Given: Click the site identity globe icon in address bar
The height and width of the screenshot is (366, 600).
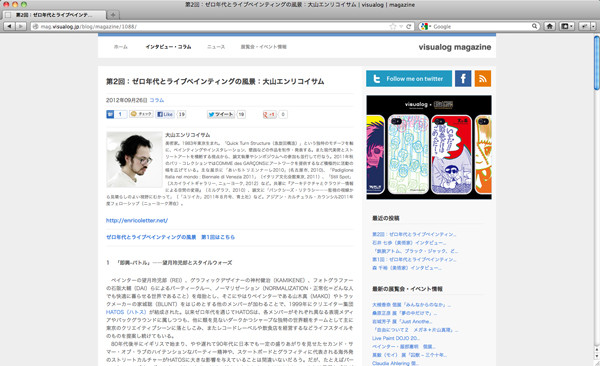Looking at the screenshot, I should (36, 26).
